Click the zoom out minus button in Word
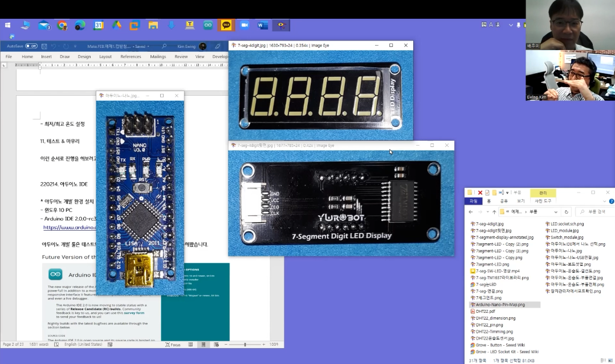This screenshot has height=364, width=615. point(226,345)
